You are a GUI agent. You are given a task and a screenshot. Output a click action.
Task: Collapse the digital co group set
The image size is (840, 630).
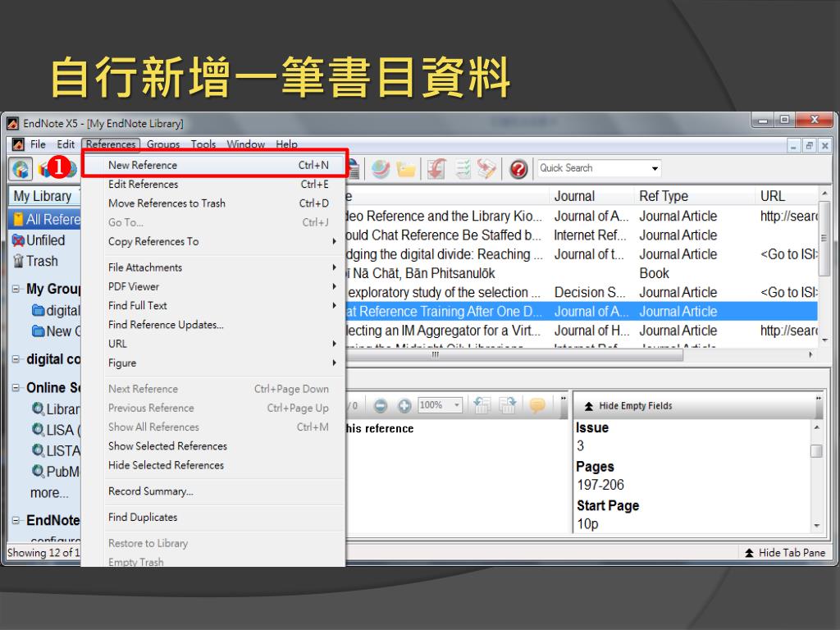pos(16,359)
